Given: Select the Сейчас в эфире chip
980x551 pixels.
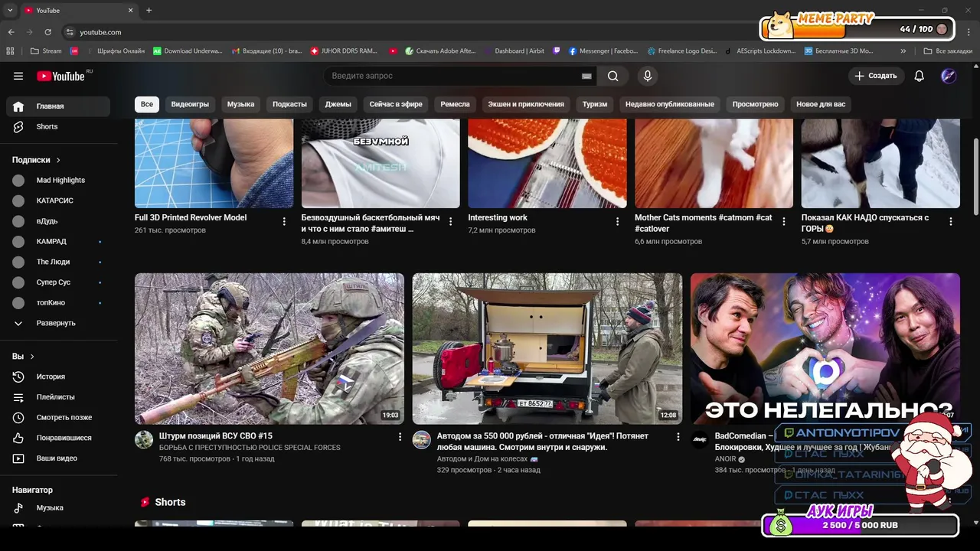Looking at the screenshot, I should coord(396,104).
